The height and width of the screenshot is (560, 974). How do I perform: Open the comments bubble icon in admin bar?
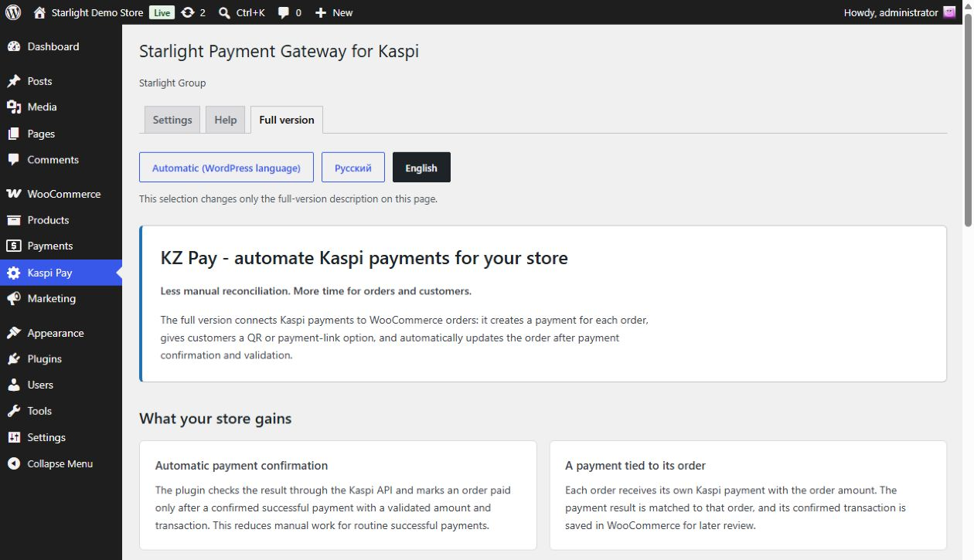(284, 12)
